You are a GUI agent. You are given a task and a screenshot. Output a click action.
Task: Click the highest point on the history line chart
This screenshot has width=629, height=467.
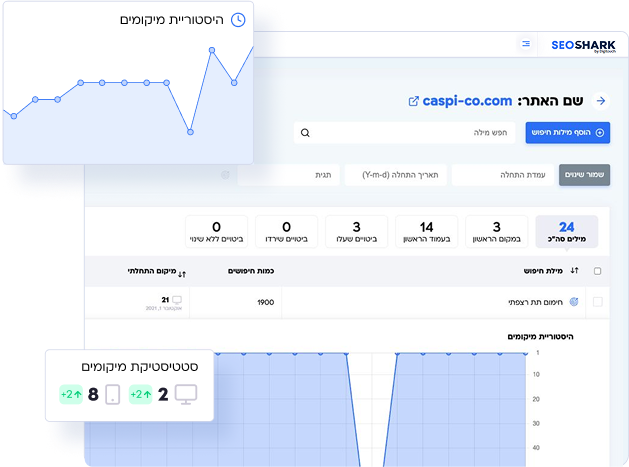[x=212, y=50]
